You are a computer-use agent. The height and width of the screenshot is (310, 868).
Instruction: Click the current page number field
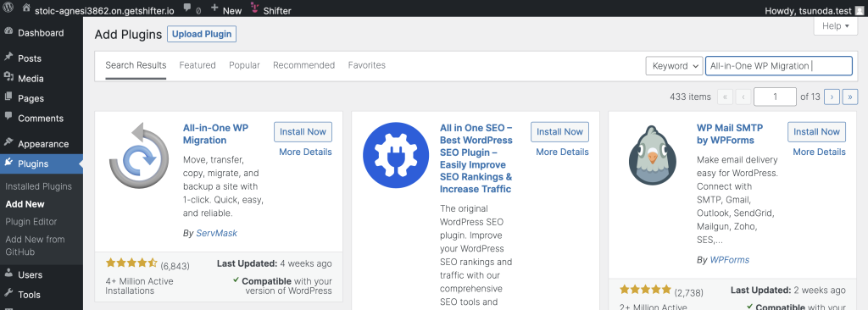coord(775,97)
